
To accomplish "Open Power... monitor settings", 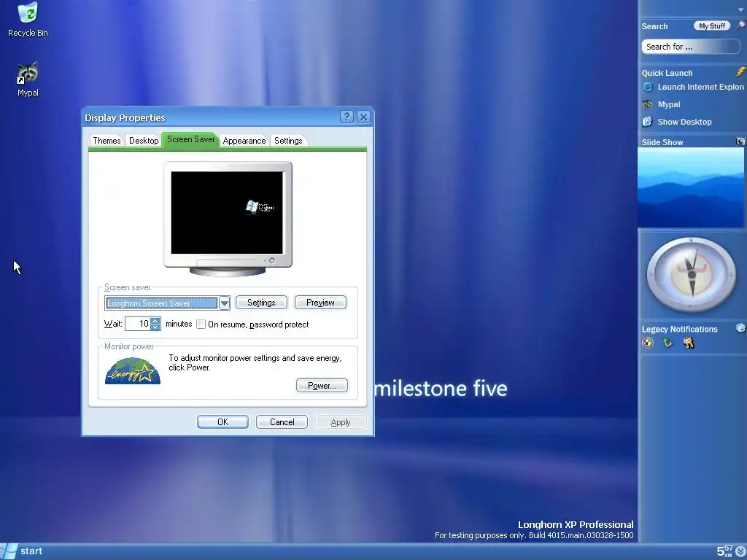I will point(322,385).
